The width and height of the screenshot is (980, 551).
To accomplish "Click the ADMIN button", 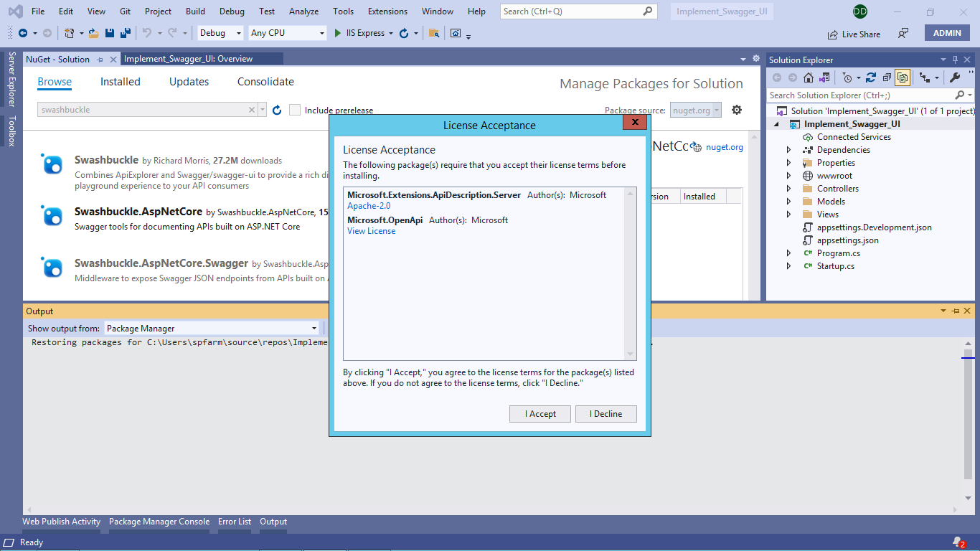I will (947, 33).
